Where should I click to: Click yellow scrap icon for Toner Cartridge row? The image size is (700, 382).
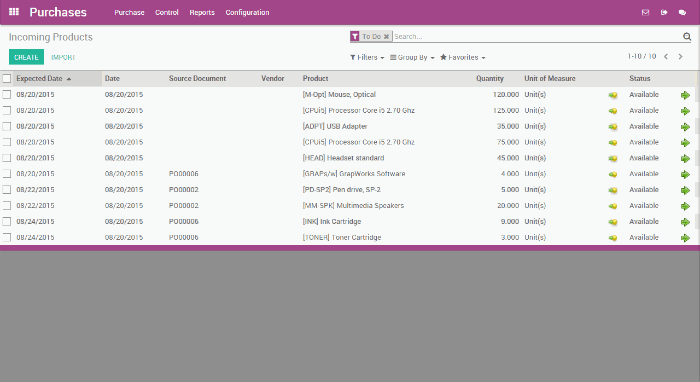click(612, 238)
